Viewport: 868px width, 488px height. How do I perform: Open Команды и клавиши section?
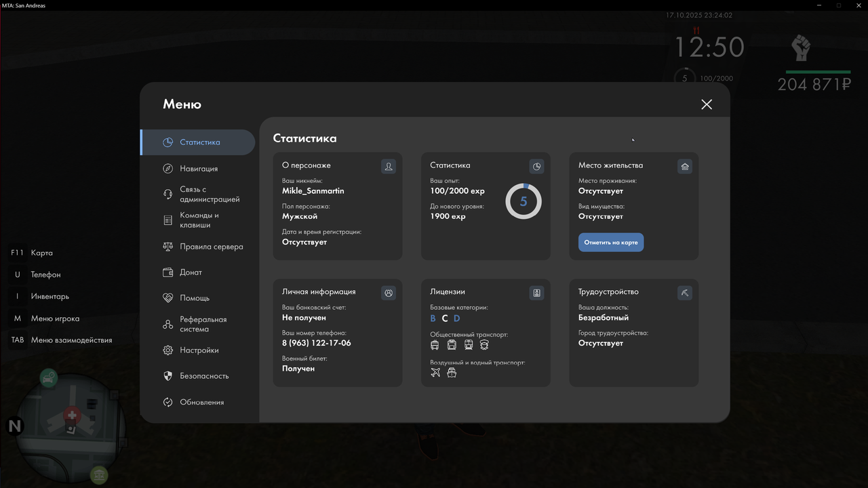point(198,220)
